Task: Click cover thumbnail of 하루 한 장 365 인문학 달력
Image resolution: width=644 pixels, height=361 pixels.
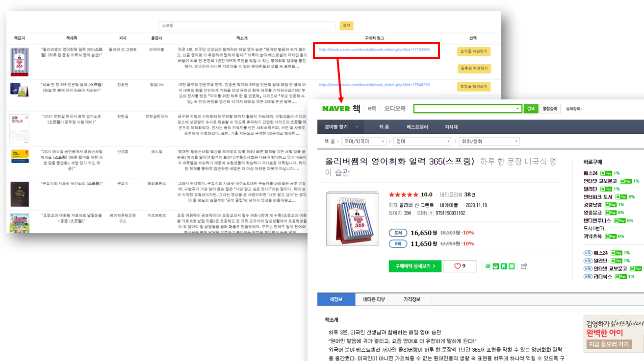Action: 20,90
